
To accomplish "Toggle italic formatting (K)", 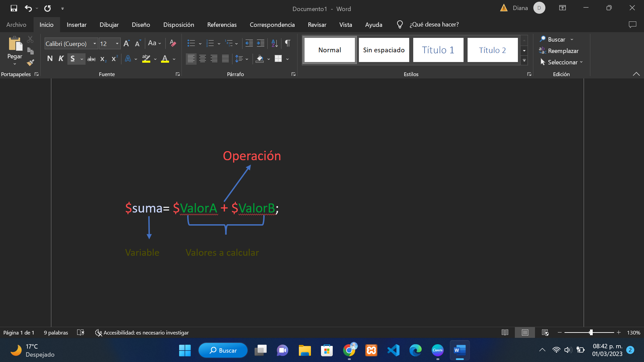I will (61, 59).
